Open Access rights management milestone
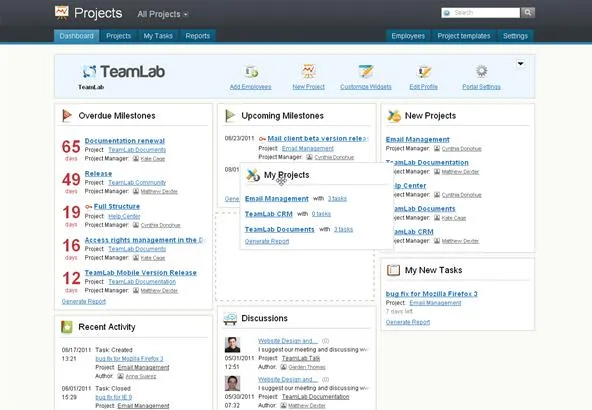 (x=144, y=240)
